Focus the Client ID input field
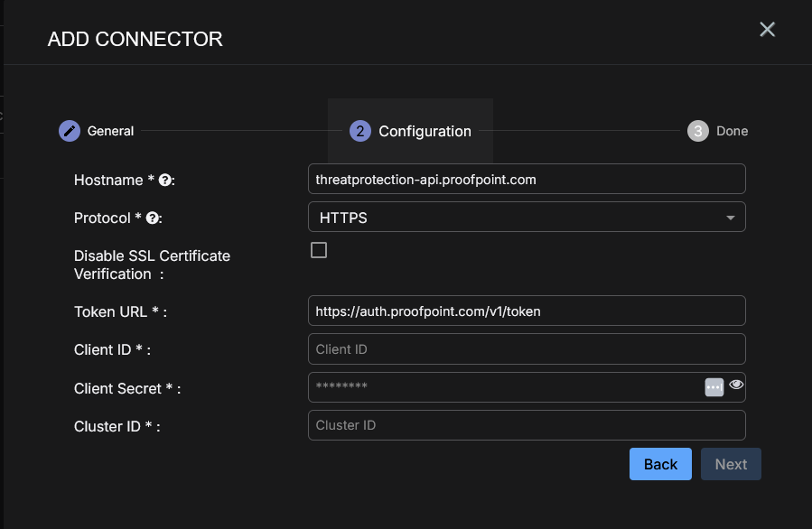 coord(526,348)
